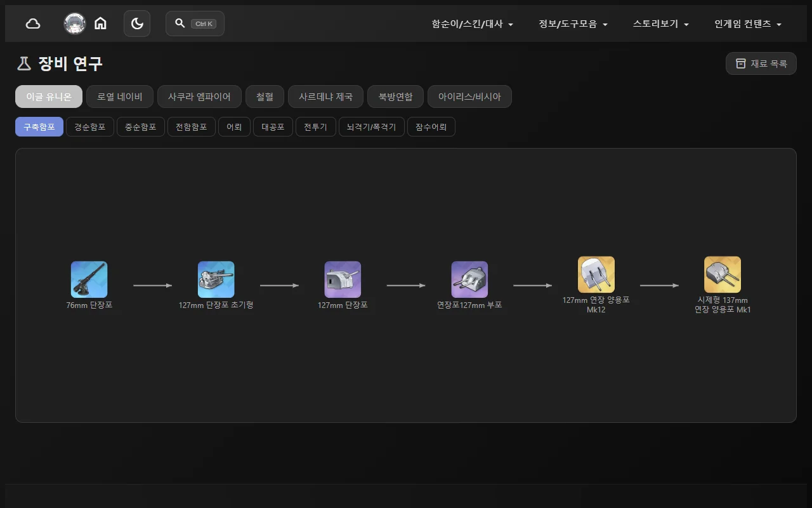Click the 76mm 단장포 gun icon

click(89, 279)
